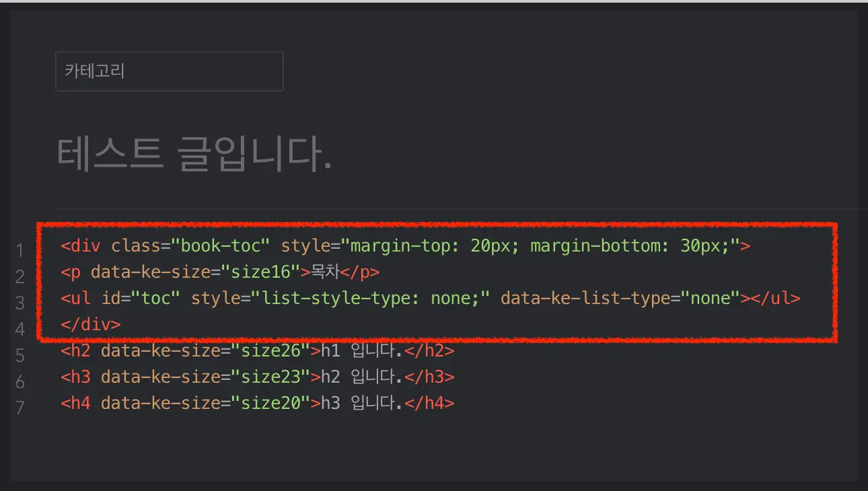The height and width of the screenshot is (491, 868).
Task: Click line number 4 in gutter
Action: (20, 330)
